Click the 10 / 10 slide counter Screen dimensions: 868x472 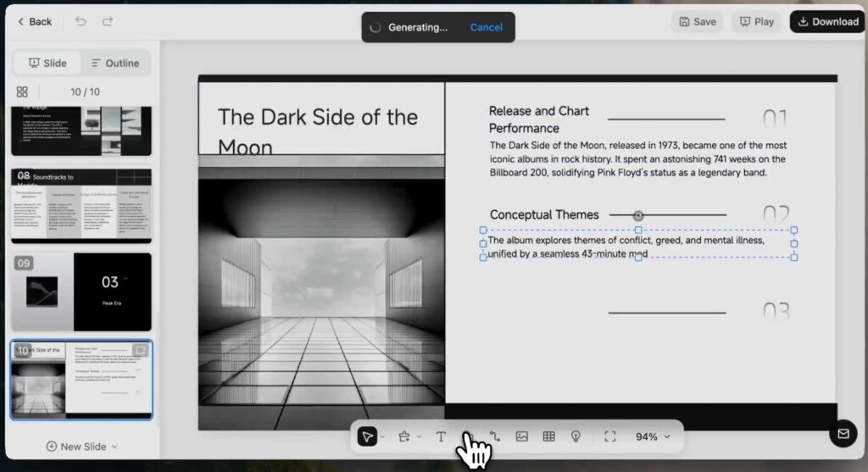(x=86, y=92)
